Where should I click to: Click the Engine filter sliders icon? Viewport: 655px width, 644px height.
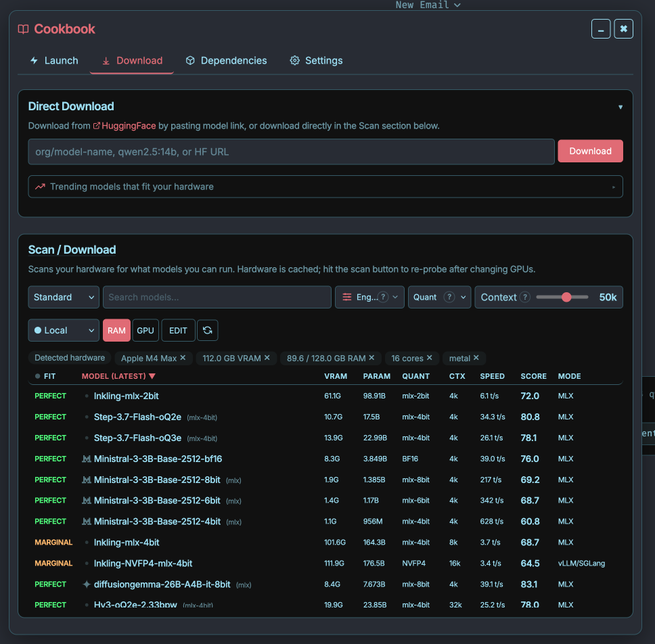coord(346,297)
